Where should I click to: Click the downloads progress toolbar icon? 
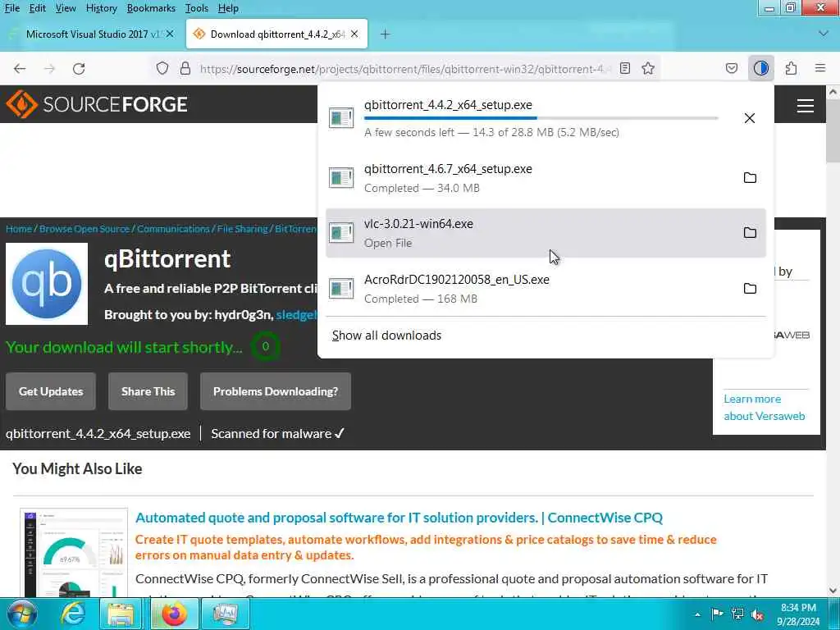[760, 69]
